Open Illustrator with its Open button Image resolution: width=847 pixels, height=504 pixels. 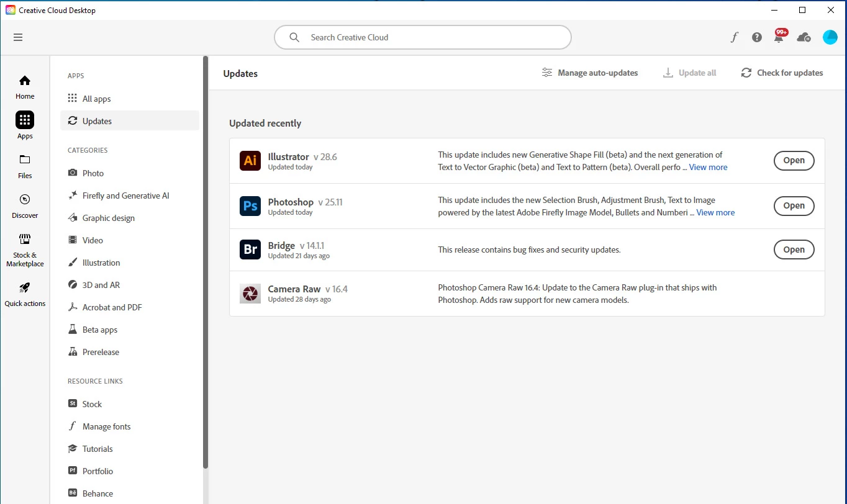(794, 160)
